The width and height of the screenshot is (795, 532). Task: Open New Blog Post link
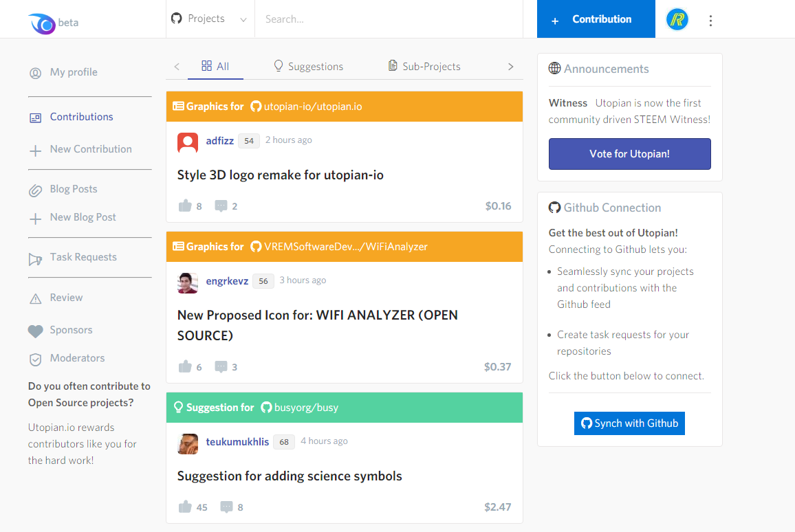coord(83,217)
